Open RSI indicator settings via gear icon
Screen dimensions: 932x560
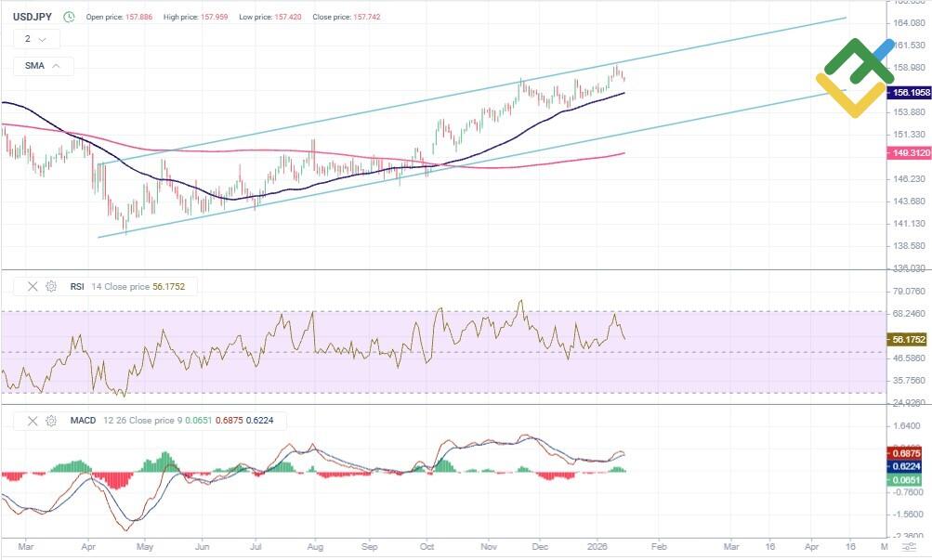[51, 286]
